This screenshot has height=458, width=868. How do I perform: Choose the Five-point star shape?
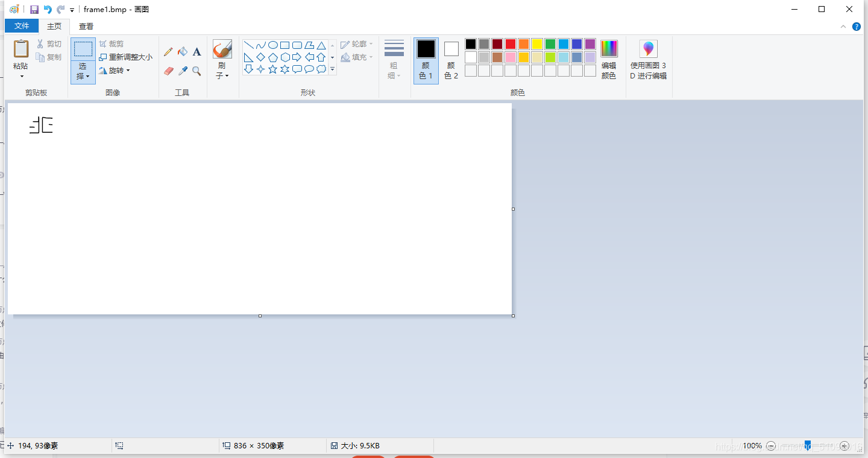(x=272, y=69)
